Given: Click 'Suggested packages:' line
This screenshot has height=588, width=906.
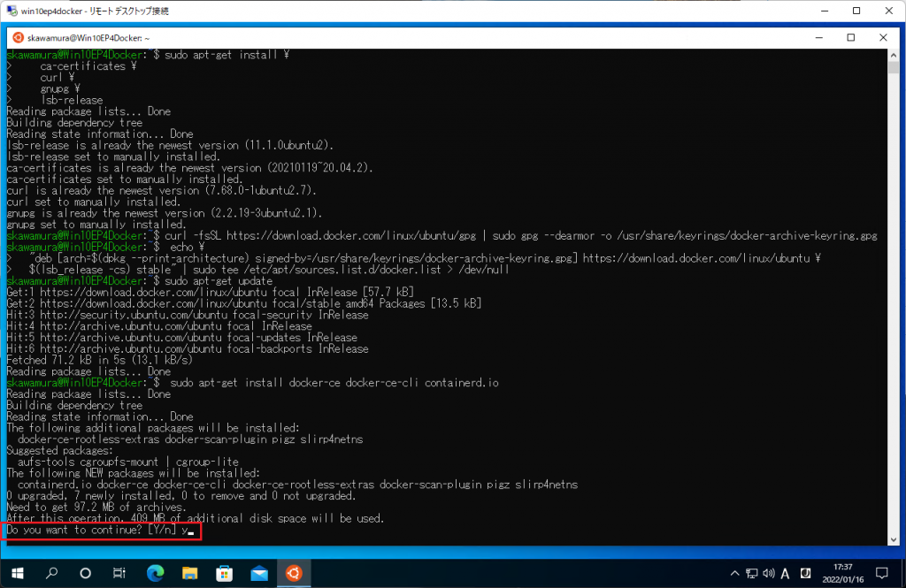Looking at the screenshot, I should click(60, 451).
